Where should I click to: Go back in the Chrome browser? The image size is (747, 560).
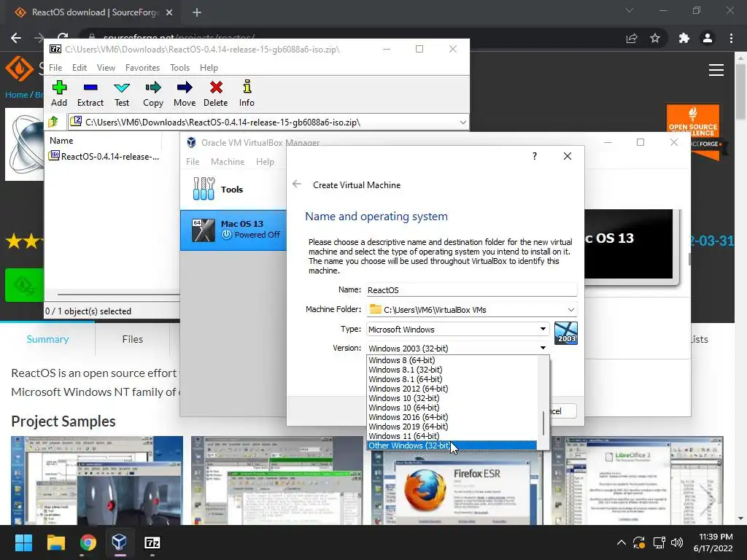(16, 38)
